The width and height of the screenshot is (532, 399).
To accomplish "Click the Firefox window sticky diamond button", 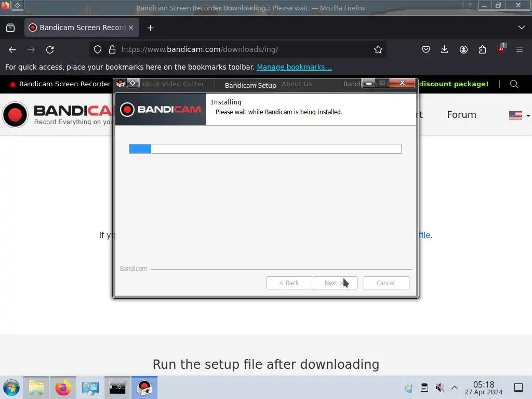I will tap(17, 5).
